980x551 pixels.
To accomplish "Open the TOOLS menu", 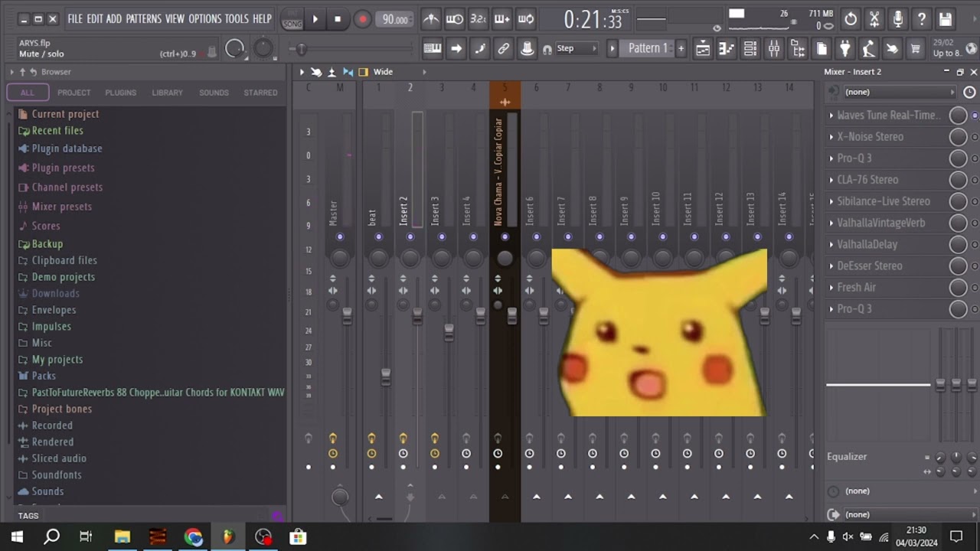I will 237,18.
